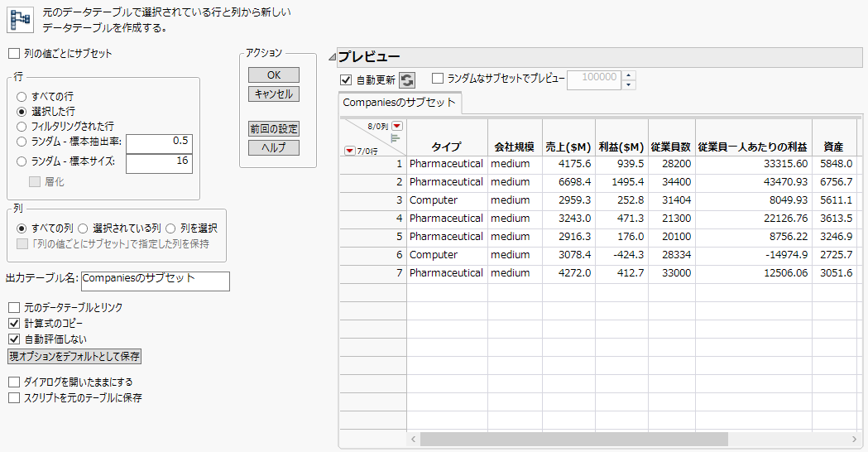Collapse the プレビュー section disclosure triangle

coord(333,57)
